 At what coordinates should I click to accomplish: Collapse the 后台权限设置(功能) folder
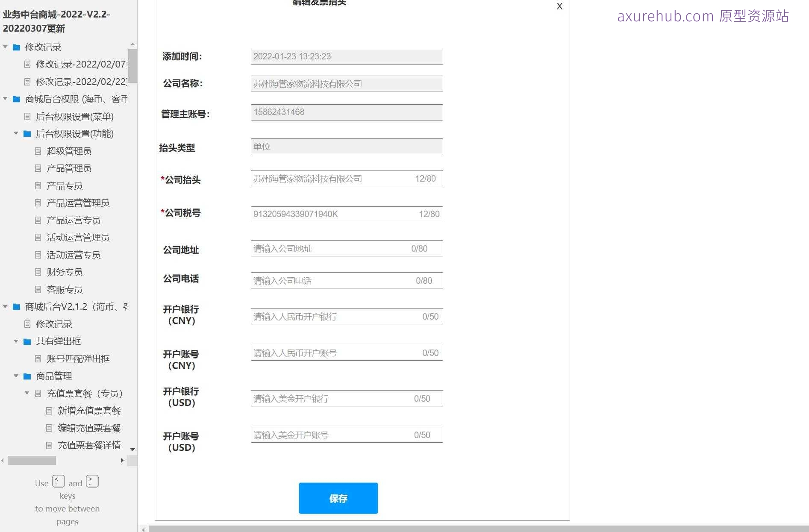(x=16, y=133)
